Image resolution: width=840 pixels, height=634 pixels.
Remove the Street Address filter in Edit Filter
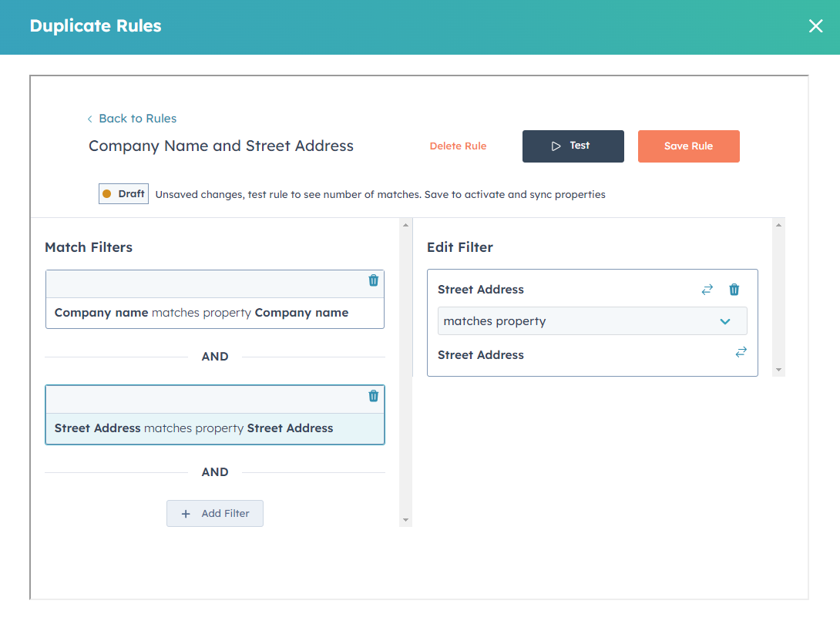click(734, 290)
